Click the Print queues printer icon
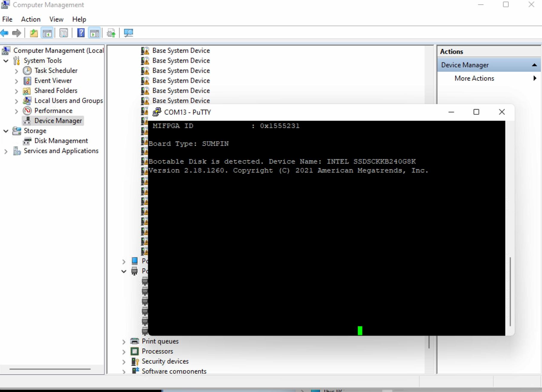The width and height of the screenshot is (542, 392). coord(135,341)
